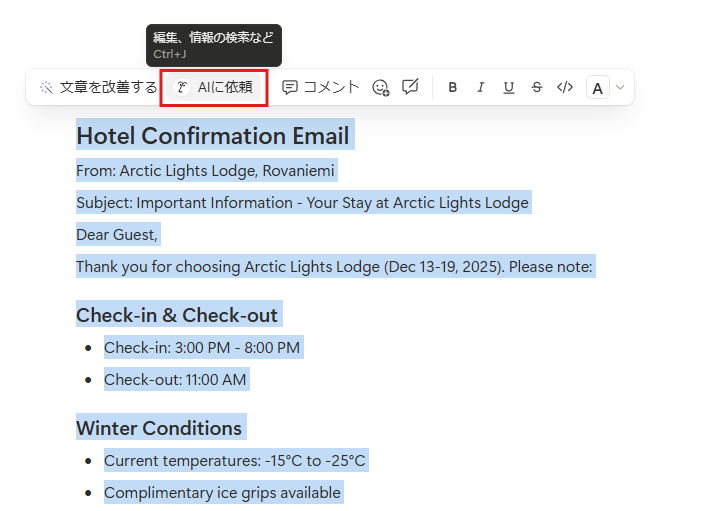Mark selection as inline code
The image size is (701, 511).
click(565, 88)
